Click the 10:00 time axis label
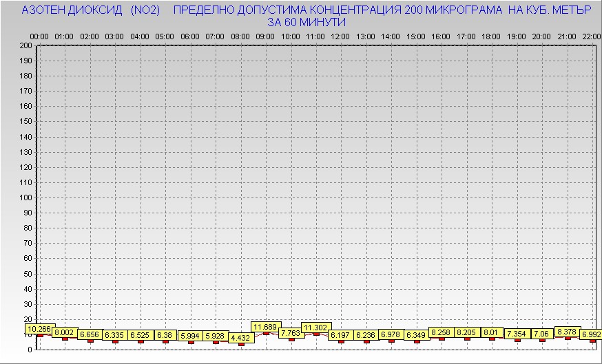This screenshot has width=602, height=364. click(291, 37)
